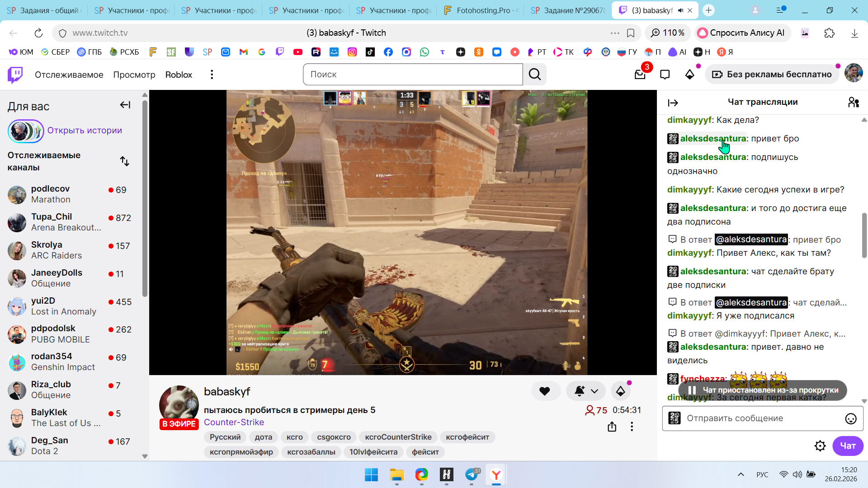
Task: Go to the 'Просмотр' nav tab
Action: (134, 75)
